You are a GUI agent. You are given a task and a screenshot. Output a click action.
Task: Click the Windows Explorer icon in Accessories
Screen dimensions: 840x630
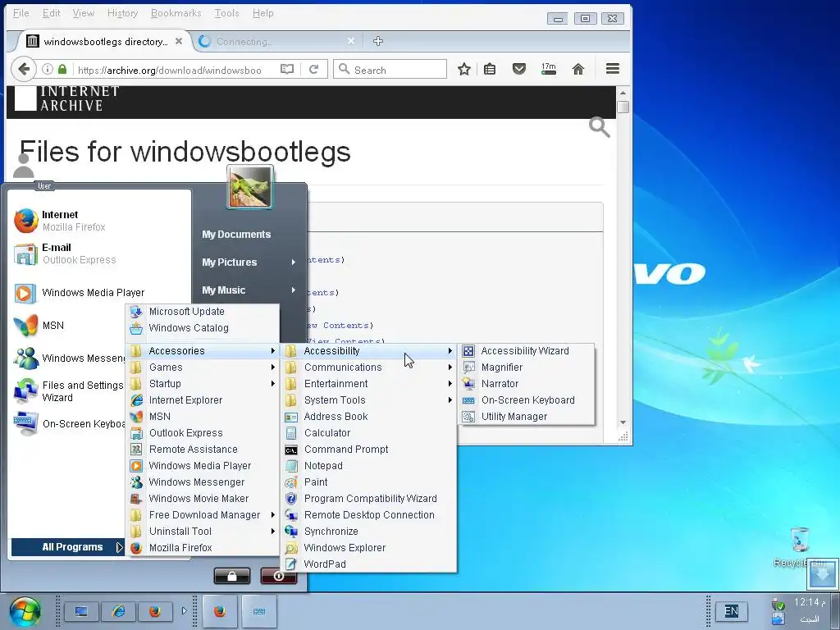[x=291, y=547]
